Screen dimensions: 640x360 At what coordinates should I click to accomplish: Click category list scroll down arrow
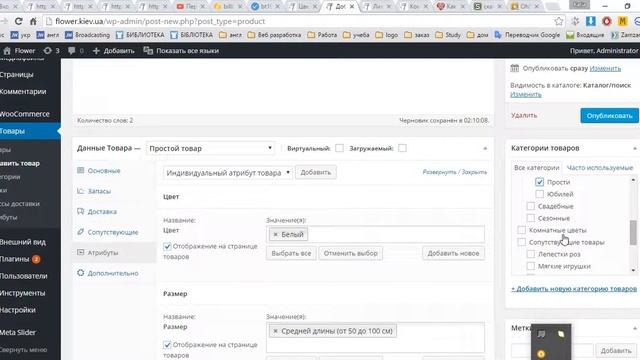click(x=633, y=271)
